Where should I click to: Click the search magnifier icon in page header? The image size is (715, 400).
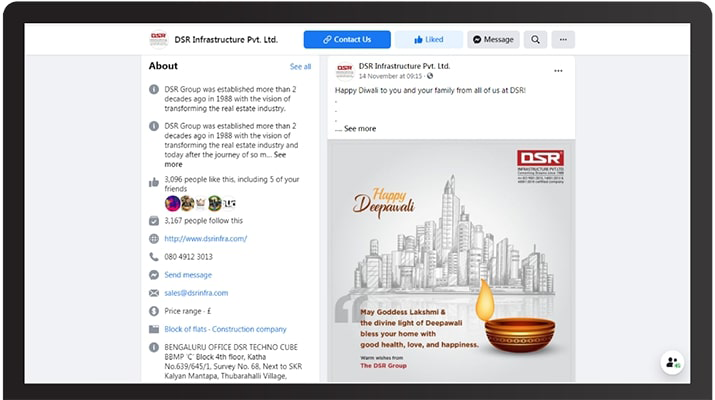click(535, 40)
